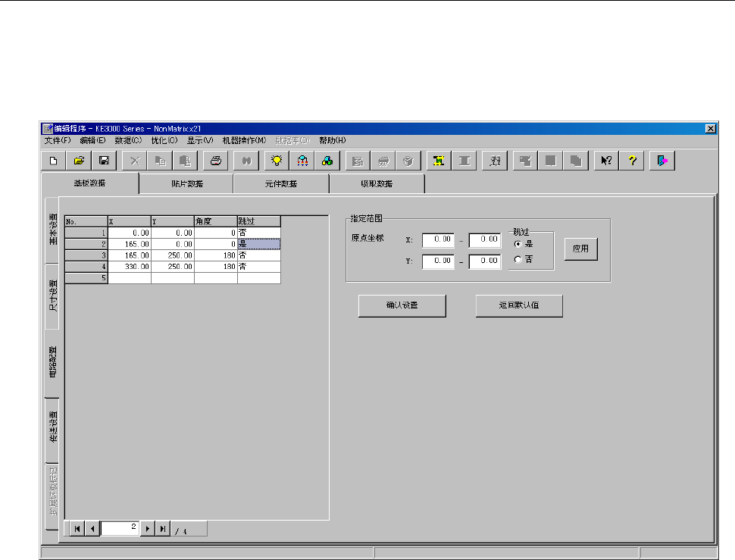Click the first X origin coordinate input field
Viewport: 735px width, 560px height.
click(438, 240)
